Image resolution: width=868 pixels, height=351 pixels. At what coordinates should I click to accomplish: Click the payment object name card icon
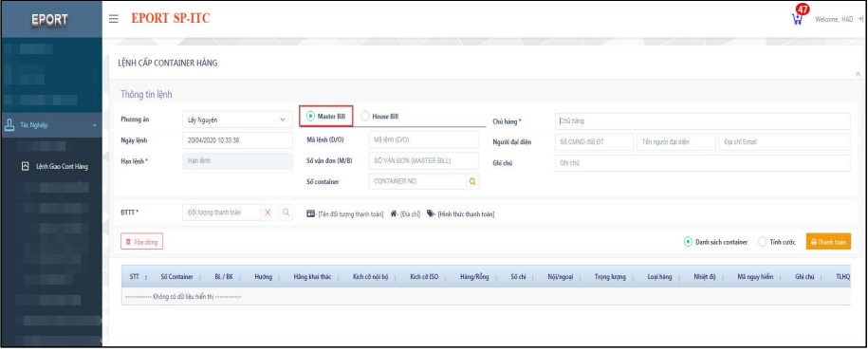(311, 213)
